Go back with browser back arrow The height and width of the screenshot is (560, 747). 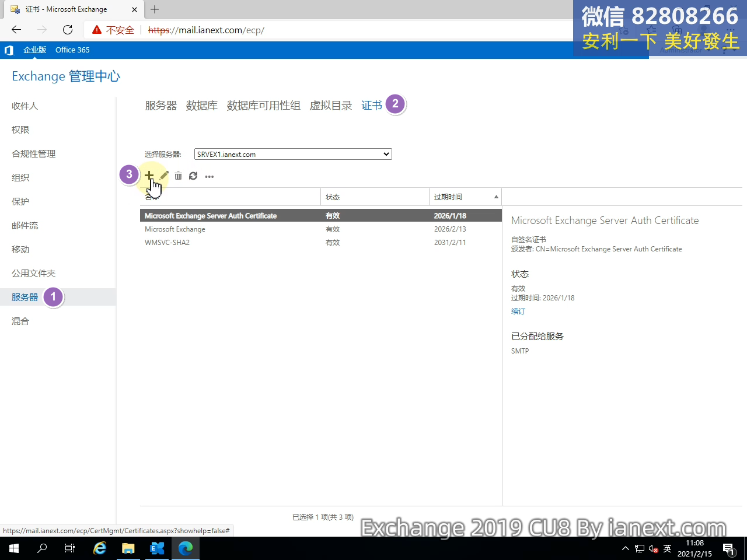16,30
